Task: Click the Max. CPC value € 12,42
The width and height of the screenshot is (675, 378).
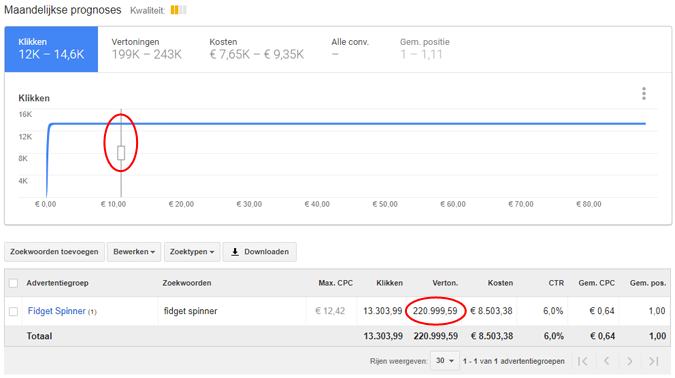Action: click(x=330, y=311)
